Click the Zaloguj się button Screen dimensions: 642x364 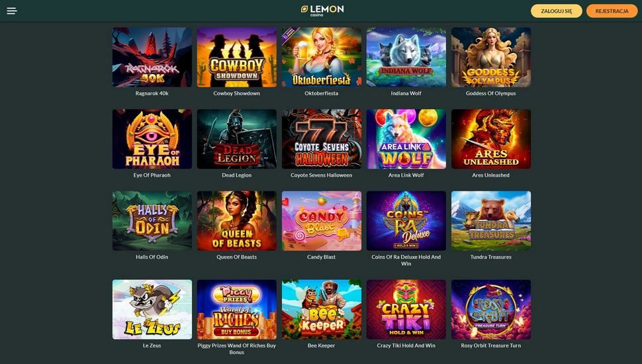pos(557,11)
